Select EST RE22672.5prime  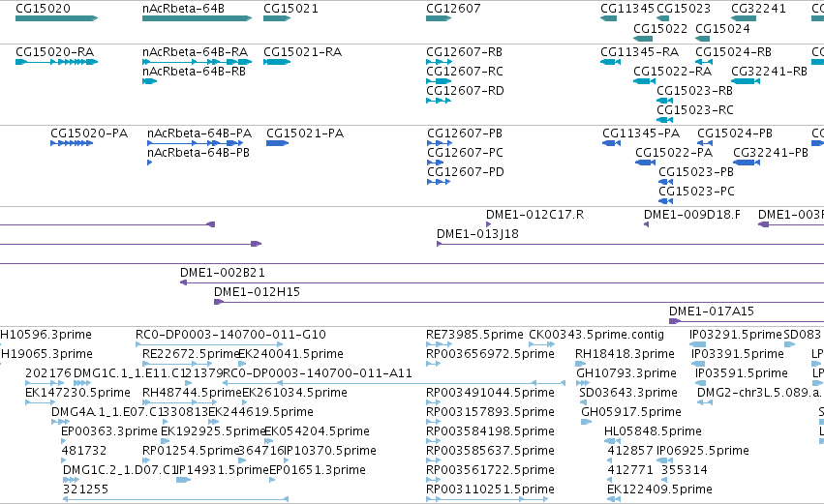[191, 354]
